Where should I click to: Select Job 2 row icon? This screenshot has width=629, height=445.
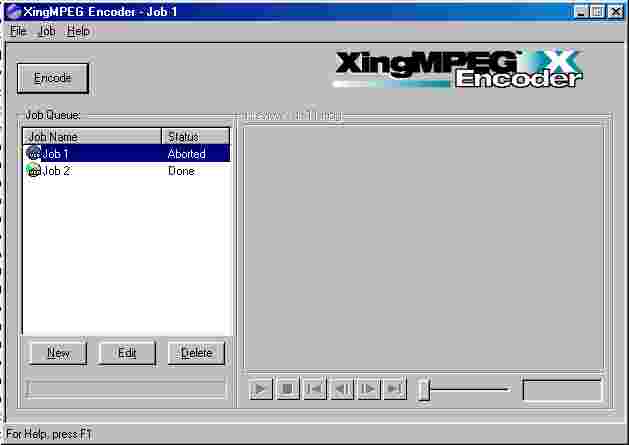click(x=34, y=171)
